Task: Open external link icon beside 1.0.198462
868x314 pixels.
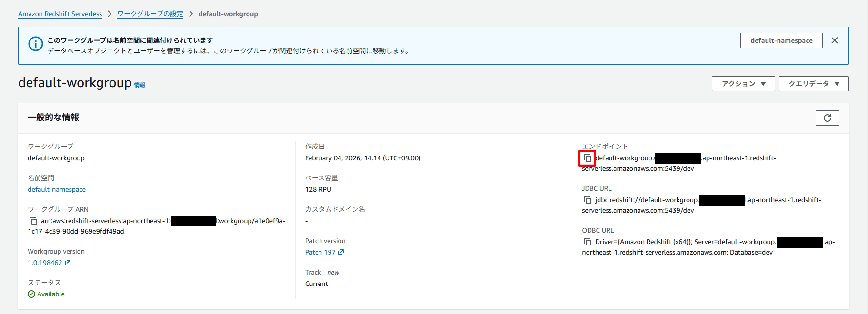Action: coord(67,263)
